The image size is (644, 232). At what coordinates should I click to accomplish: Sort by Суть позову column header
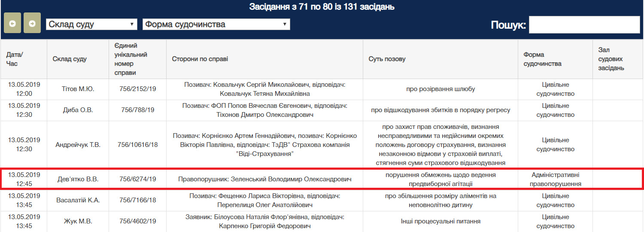(440, 59)
